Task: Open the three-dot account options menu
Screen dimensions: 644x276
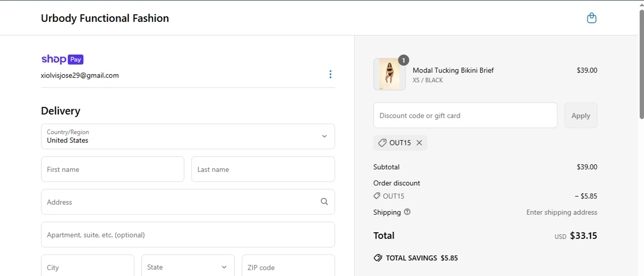Action: click(330, 74)
